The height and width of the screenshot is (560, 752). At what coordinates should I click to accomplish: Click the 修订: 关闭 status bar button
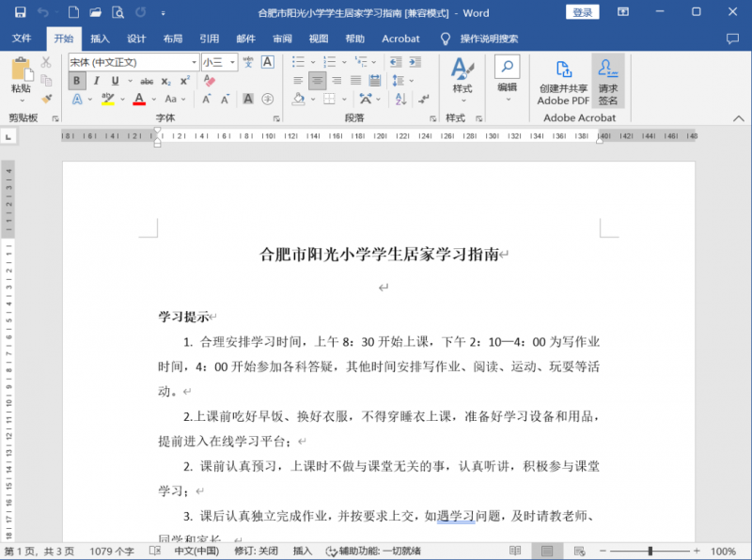[256, 552]
